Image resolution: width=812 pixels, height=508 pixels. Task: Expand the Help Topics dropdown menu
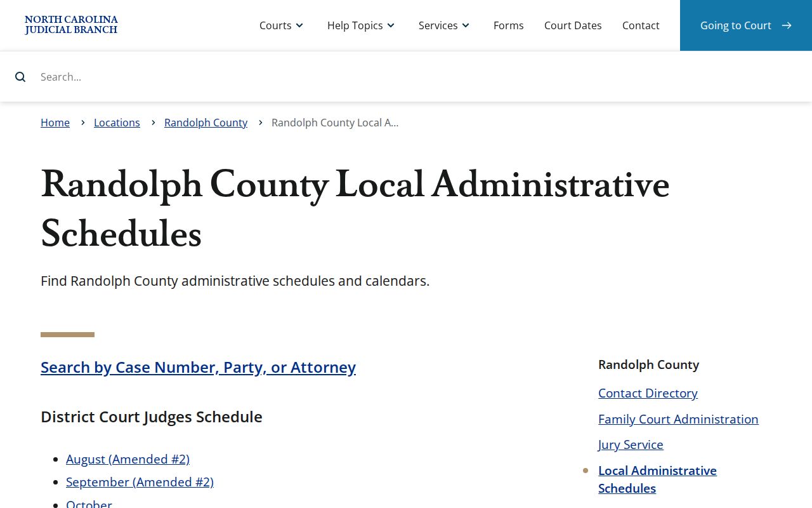361,25
